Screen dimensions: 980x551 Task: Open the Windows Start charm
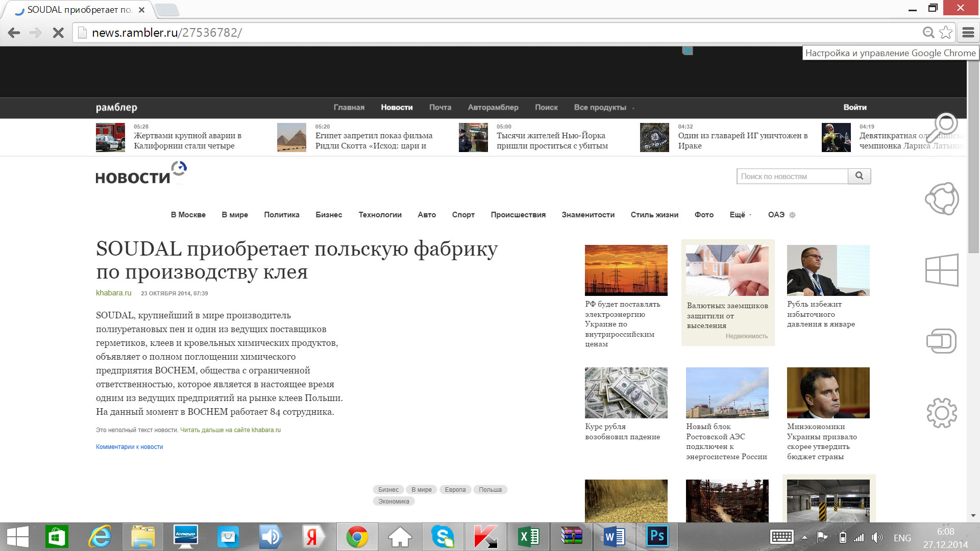[x=942, y=270]
